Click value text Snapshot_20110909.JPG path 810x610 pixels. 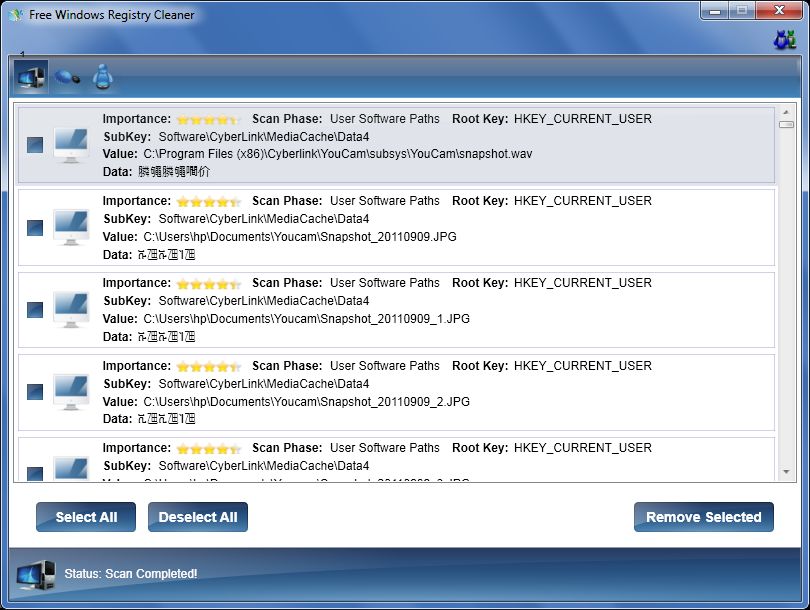tap(300, 237)
